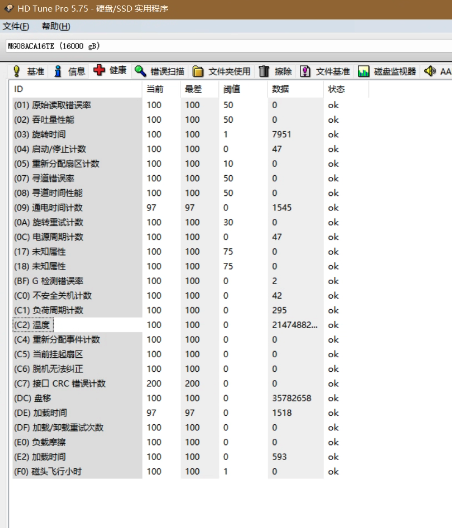This screenshot has width=452, height=528.
Task: Click the Erase trash can icon
Action: [x=264, y=71]
